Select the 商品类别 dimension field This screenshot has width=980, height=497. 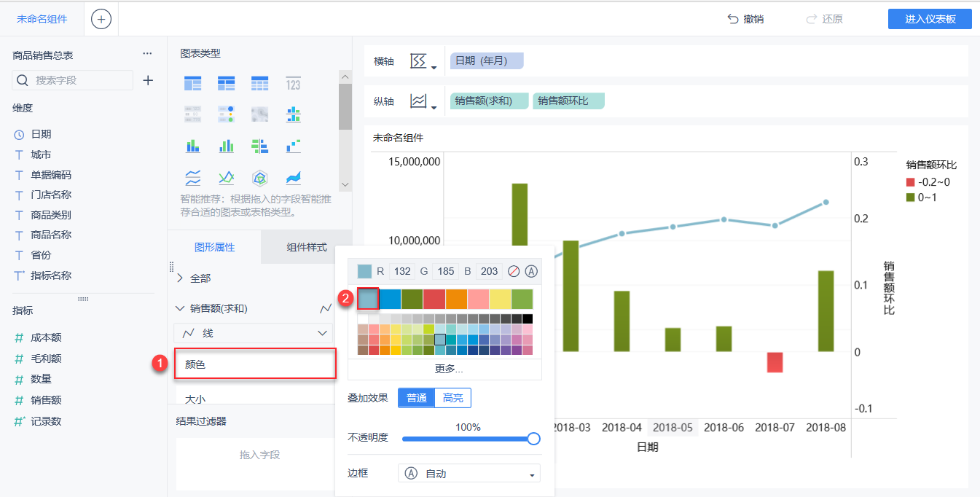point(51,215)
